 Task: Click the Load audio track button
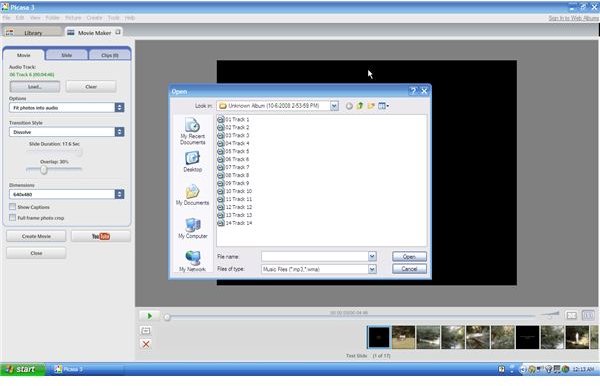pos(35,87)
